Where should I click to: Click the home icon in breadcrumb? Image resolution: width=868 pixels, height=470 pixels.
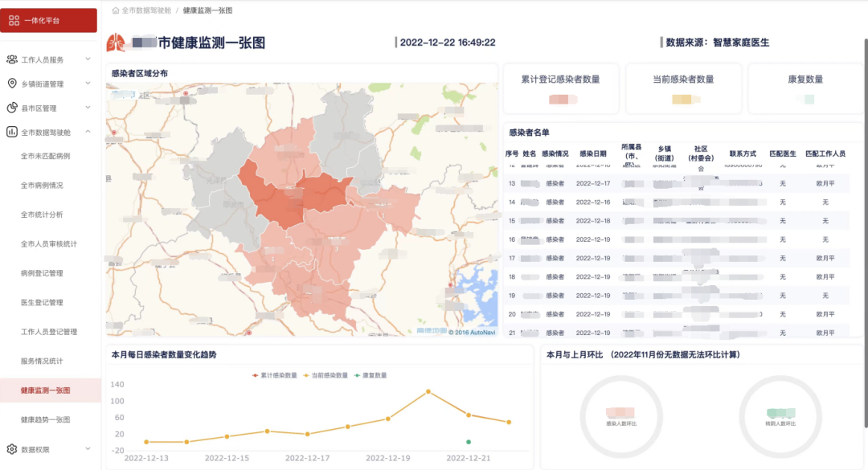click(x=116, y=10)
